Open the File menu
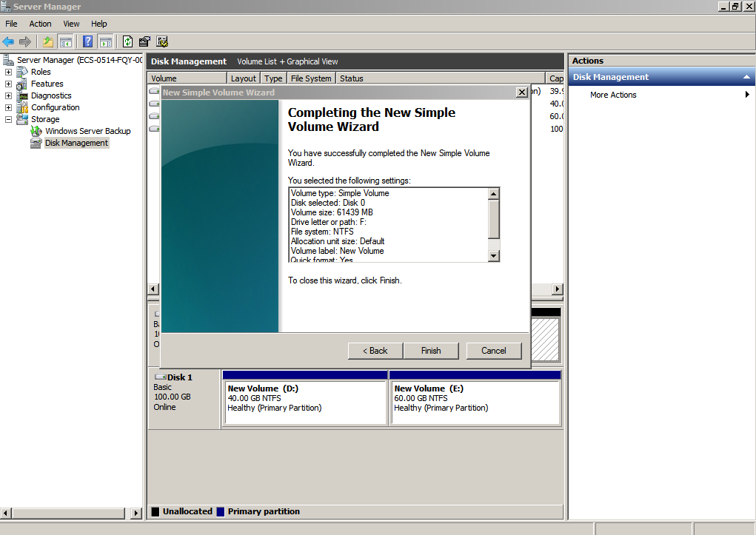756x535 pixels. 11,24
